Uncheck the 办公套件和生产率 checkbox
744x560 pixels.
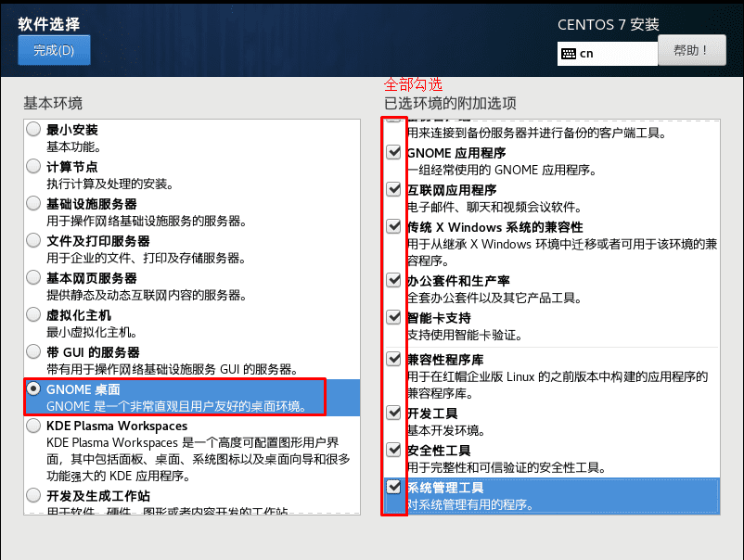[393, 280]
